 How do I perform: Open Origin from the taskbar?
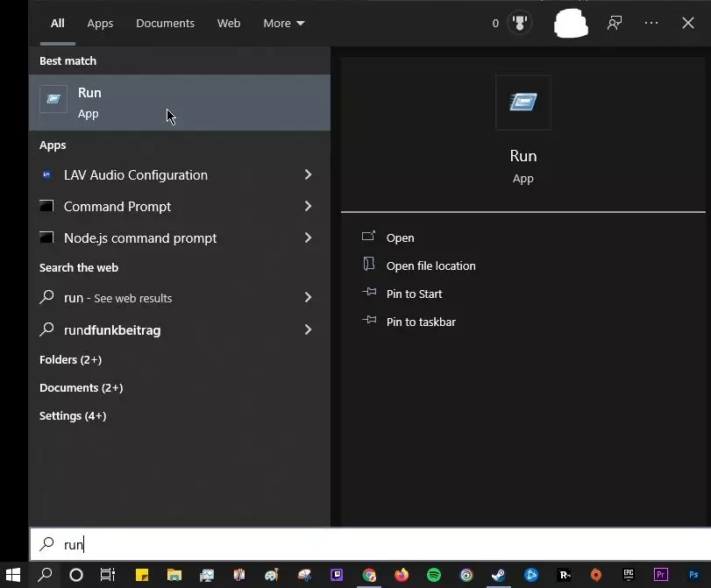[596, 576]
